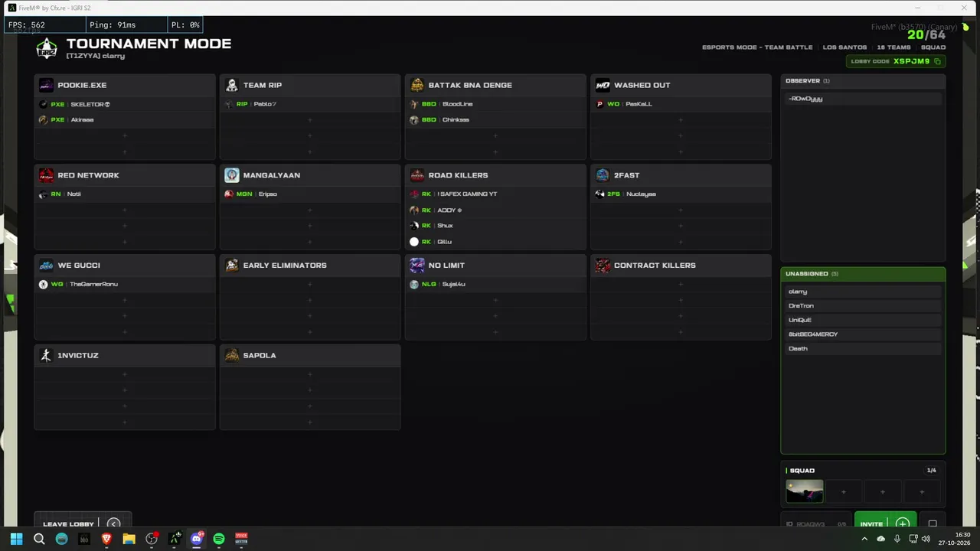The width and height of the screenshot is (980, 551).
Task: Select unassigned player DreTron
Action: pos(863,305)
